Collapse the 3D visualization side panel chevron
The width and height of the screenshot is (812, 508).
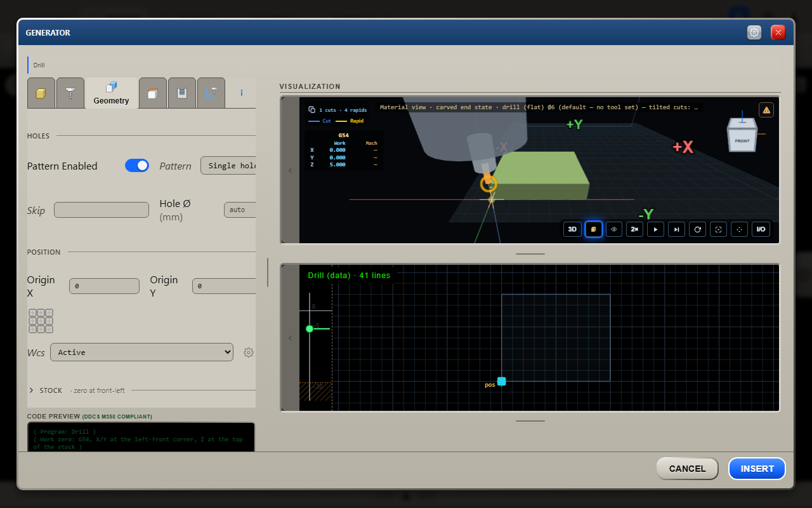pyautogui.click(x=291, y=170)
